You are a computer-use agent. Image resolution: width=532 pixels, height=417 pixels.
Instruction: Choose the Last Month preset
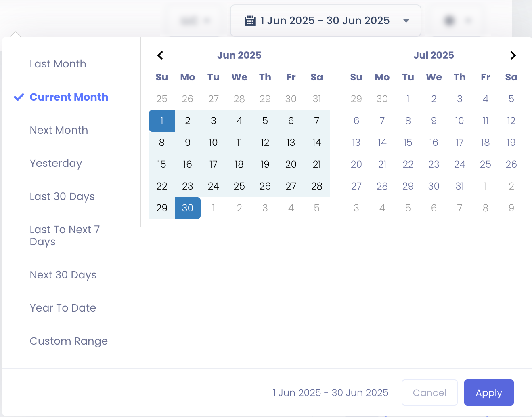[58, 64]
